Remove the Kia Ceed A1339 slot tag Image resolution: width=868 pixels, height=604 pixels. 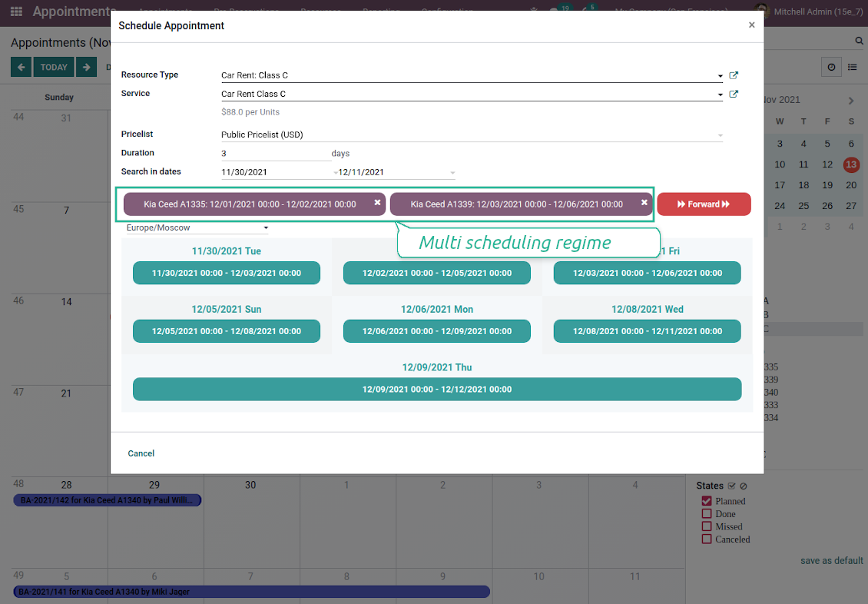point(644,203)
